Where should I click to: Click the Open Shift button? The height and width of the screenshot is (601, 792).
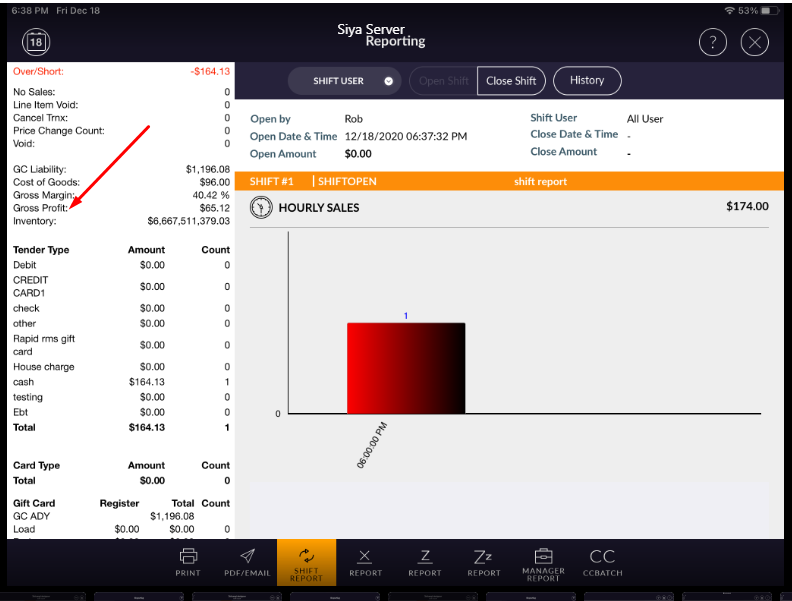tap(443, 81)
